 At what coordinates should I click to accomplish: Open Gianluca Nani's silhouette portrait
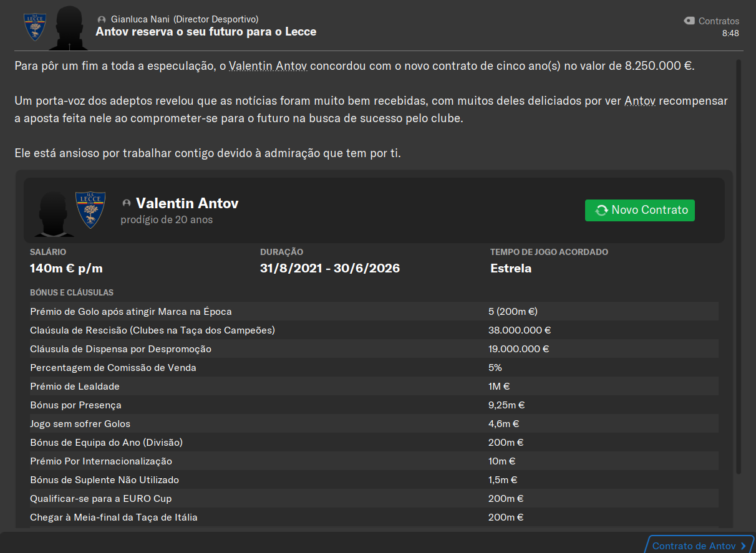[x=70, y=28]
